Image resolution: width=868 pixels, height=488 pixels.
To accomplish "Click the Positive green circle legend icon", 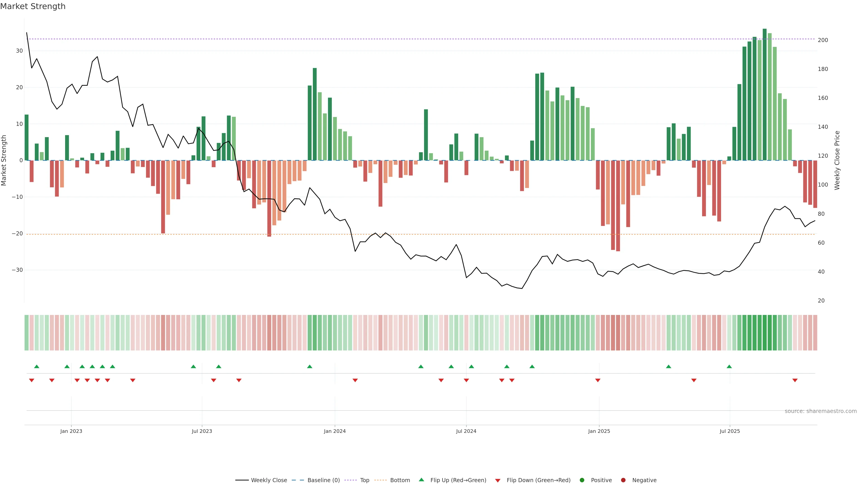I will tap(582, 480).
